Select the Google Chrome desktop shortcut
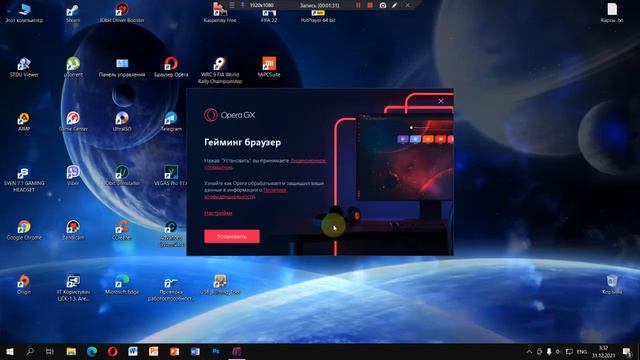 click(x=24, y=230)
